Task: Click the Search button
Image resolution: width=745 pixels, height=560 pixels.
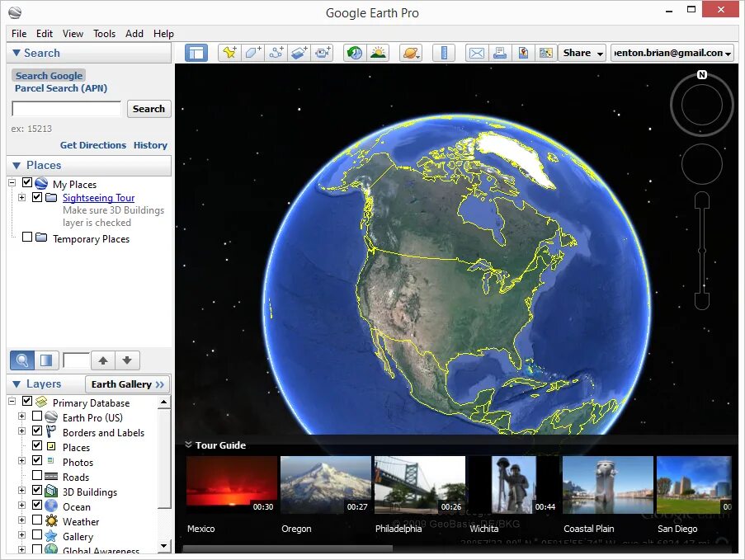Action: pyautogui.click(x=149, y=109)
